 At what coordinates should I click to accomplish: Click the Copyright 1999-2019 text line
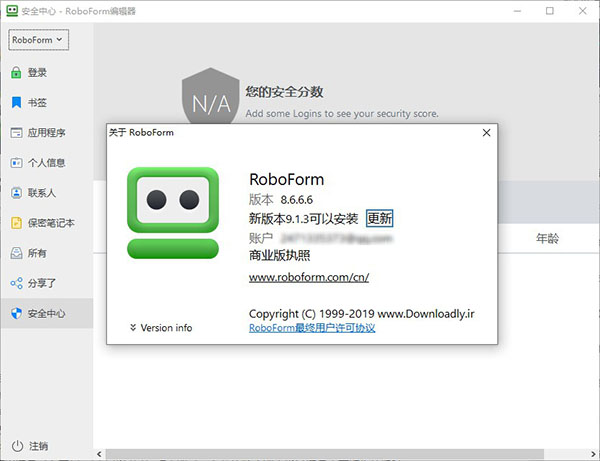tap(362, 314)
